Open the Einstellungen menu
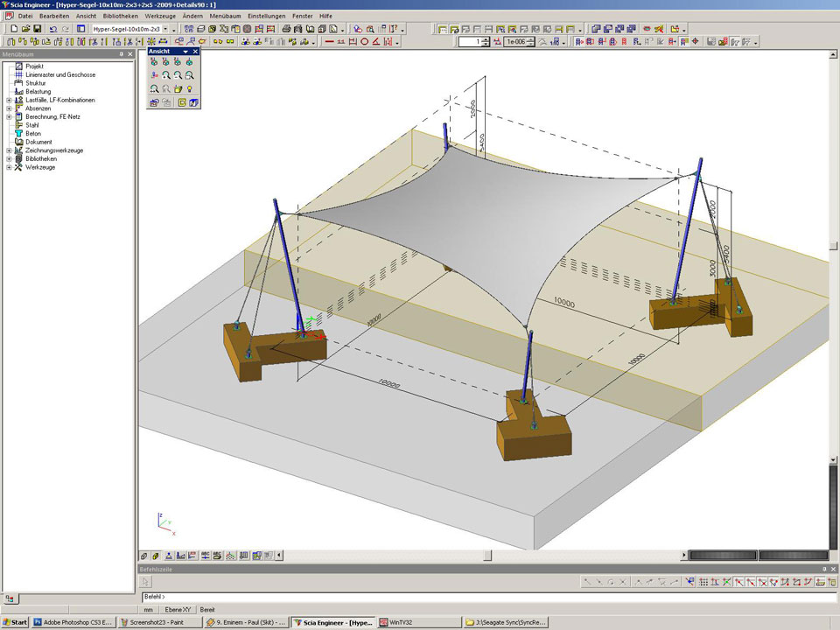 pyautogui.click(x=266, y=17)
